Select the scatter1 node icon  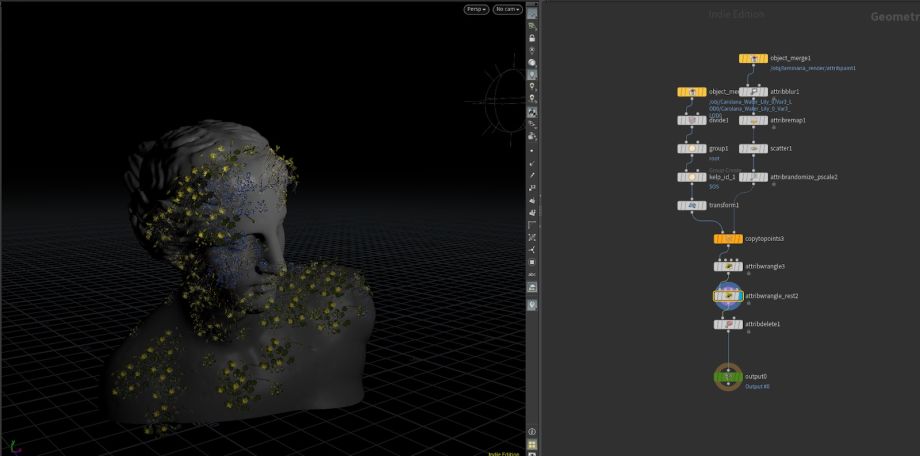pos(753,148)
